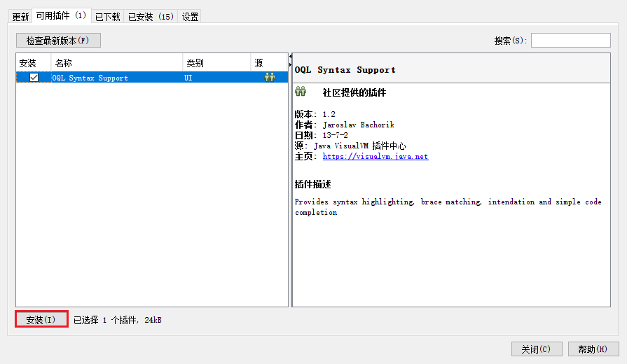
Task: Click the 源 column header
Action: 268,63
